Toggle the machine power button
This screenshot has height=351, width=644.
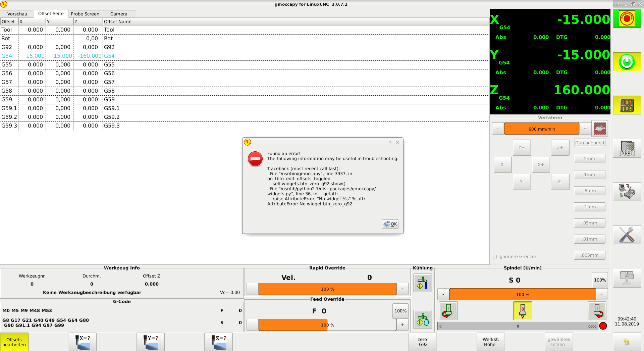click(627, 62)
